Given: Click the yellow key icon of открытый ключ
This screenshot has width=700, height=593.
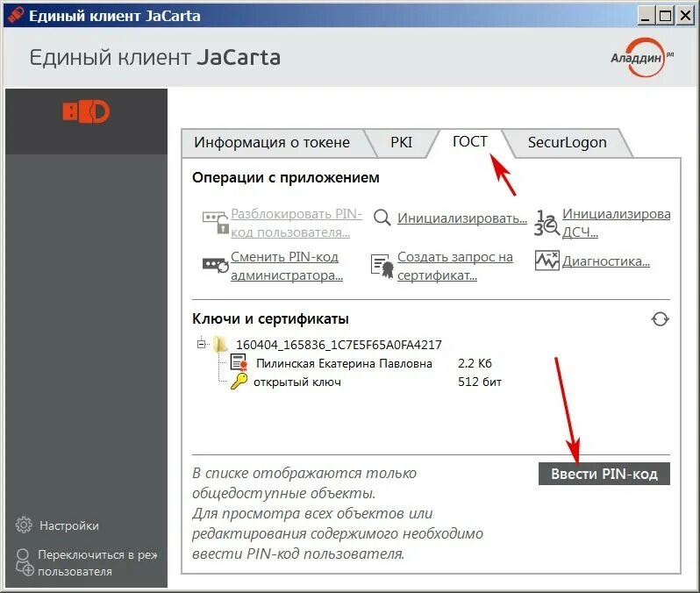Looking at the screenshot, I should point(239,382).
